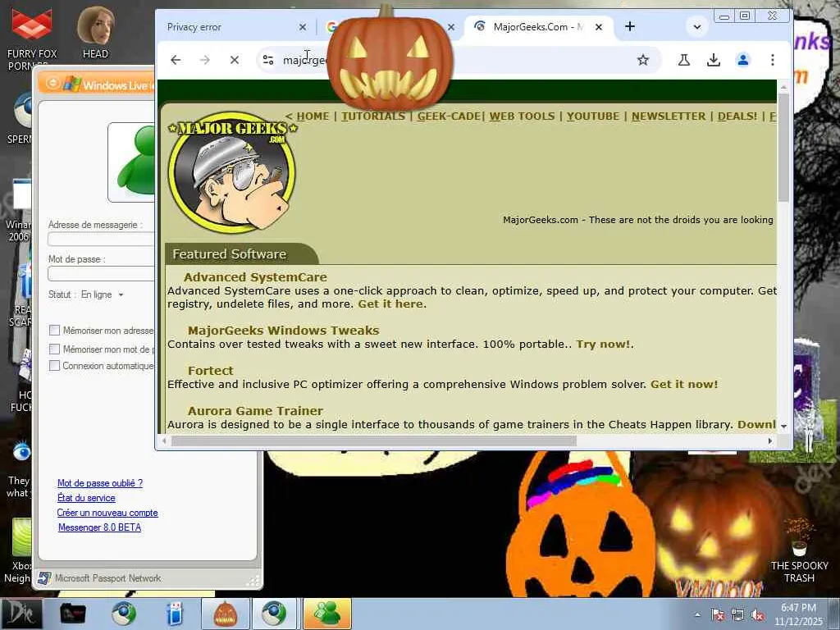
Task: Click the 'Try now!' link
Action: [x=603, y=344]
